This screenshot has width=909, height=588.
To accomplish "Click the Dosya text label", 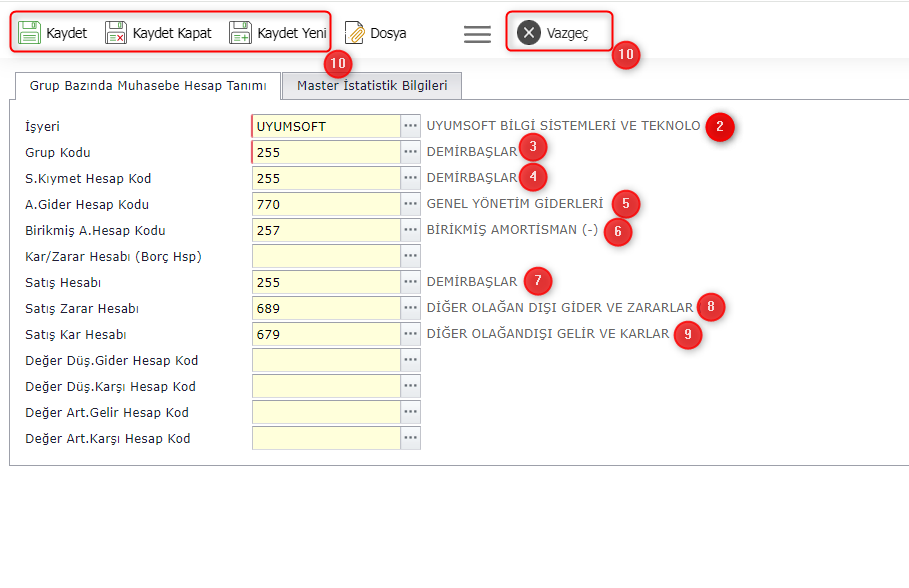I will click(x=388, y=33).
